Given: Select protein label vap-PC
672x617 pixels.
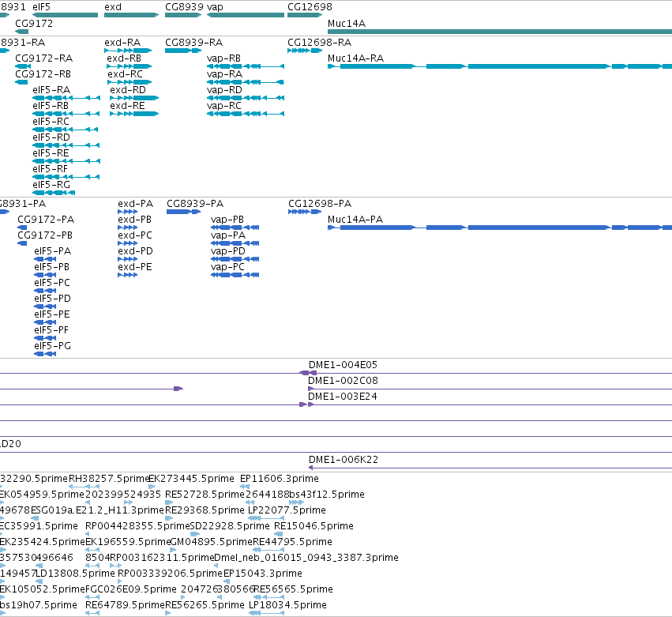Looking at the screenshot, I should tap(227, 267).
